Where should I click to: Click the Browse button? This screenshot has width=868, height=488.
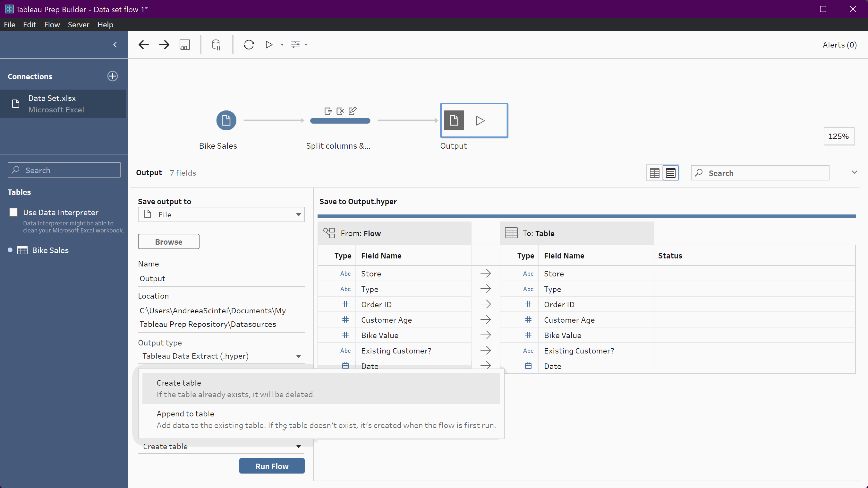point(168,241)
